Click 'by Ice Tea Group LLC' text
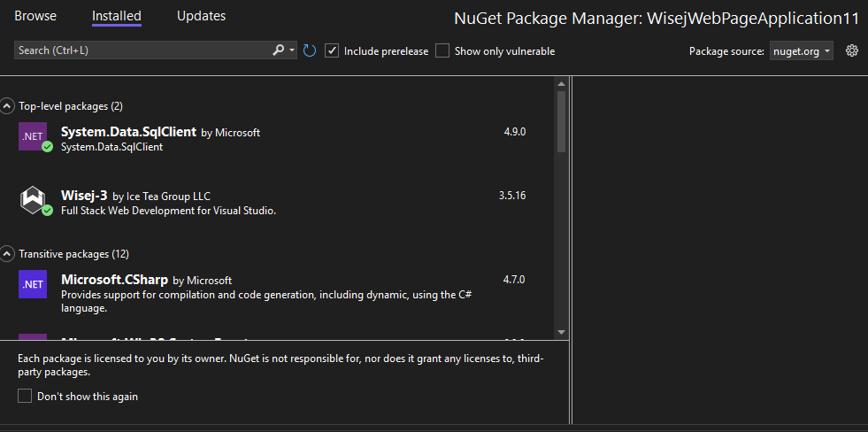 [x=162, y=196]
